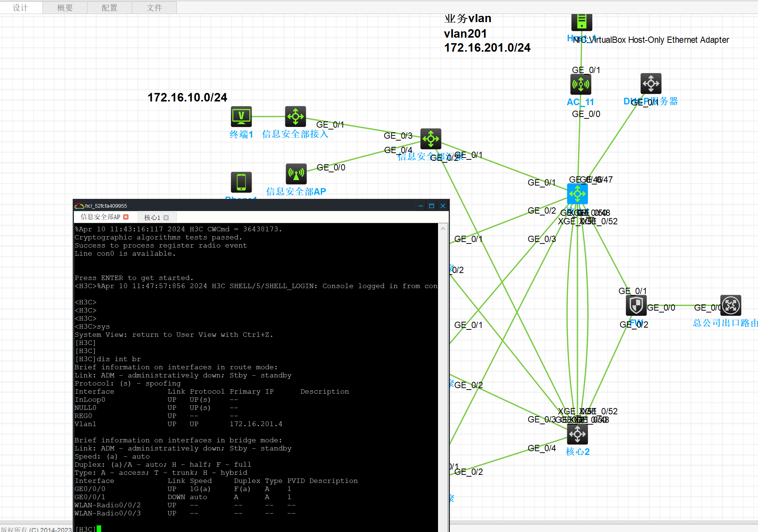Viewport: 758px width, 532px height.
Task: Open the 概要 tab
Action: click(x=65, y=8)
